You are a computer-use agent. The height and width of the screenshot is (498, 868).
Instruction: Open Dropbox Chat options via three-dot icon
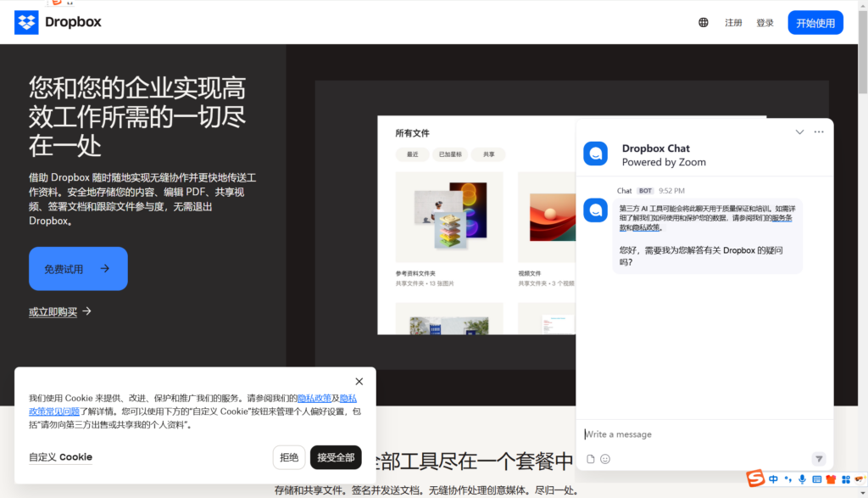(818, 131)
